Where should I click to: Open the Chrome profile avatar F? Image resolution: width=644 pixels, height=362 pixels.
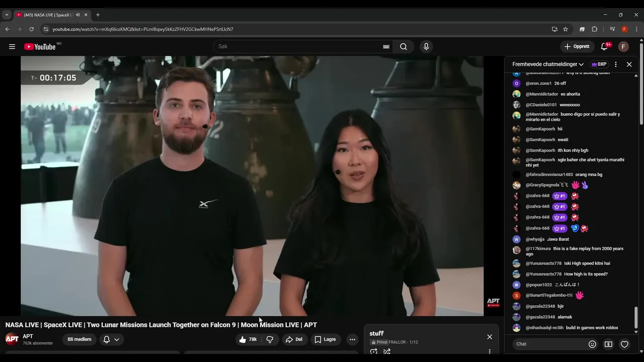624,29
